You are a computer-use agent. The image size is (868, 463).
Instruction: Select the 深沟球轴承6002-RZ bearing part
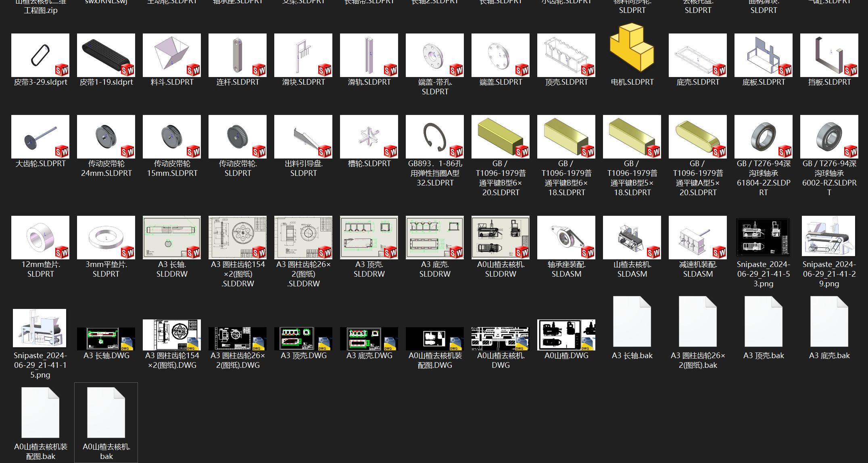click(x=829, y=137)
